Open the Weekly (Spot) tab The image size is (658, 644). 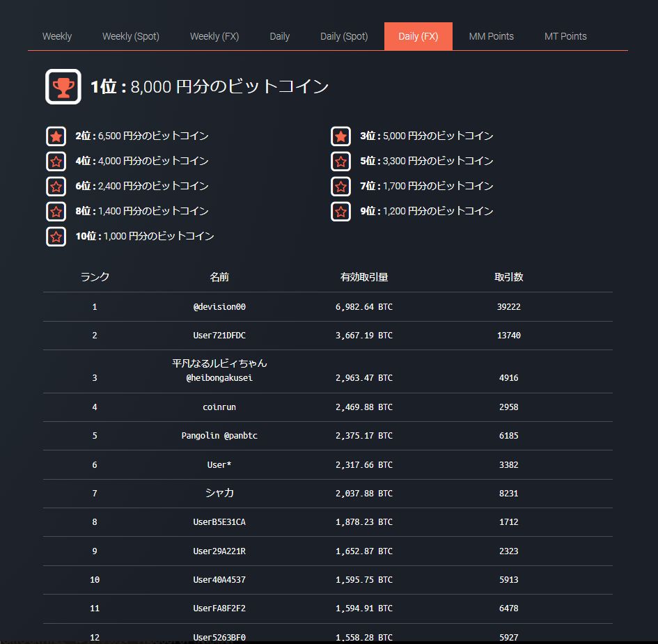point(131,36)
